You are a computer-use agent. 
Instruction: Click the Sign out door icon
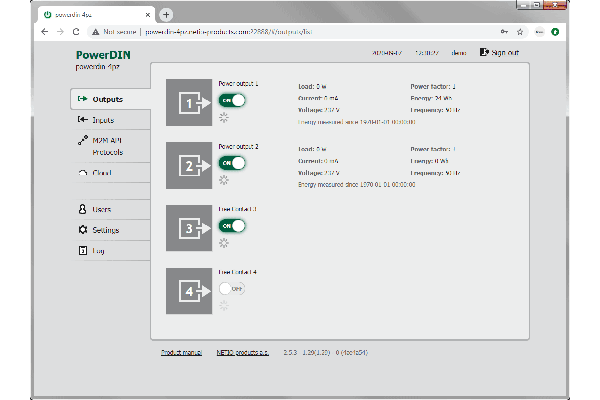tap(484, 52)
